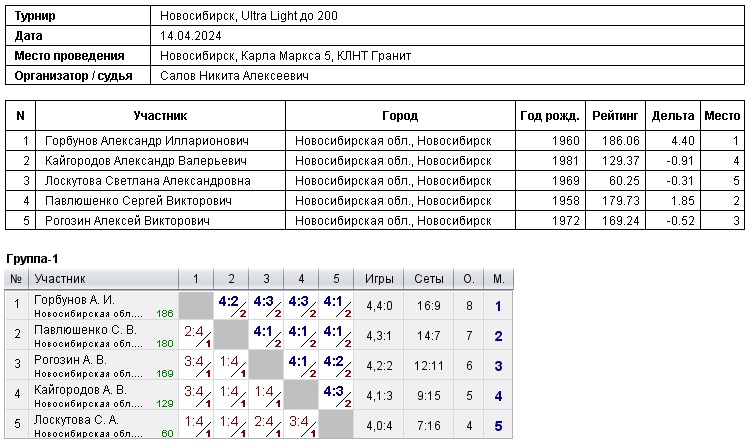Image resolution: width=750 pixels, height=444 pixels.
Task: Click the Сеты header in group table
Action: tap(429, 279)
